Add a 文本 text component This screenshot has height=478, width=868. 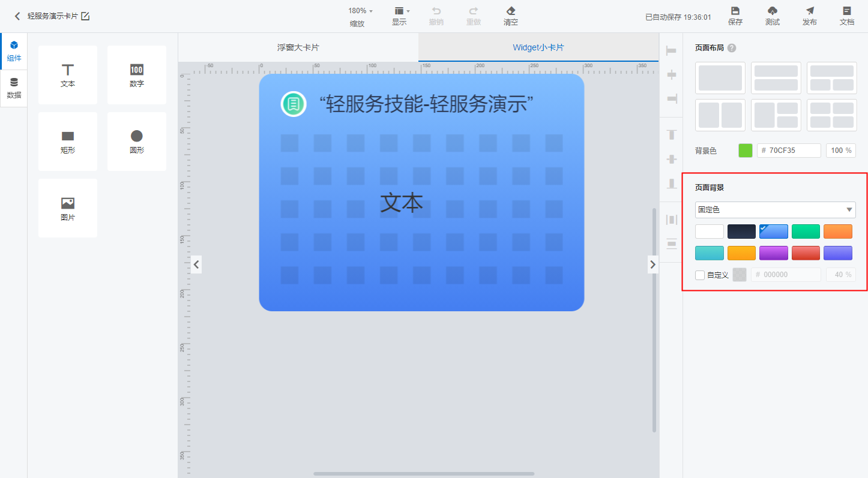68,75
